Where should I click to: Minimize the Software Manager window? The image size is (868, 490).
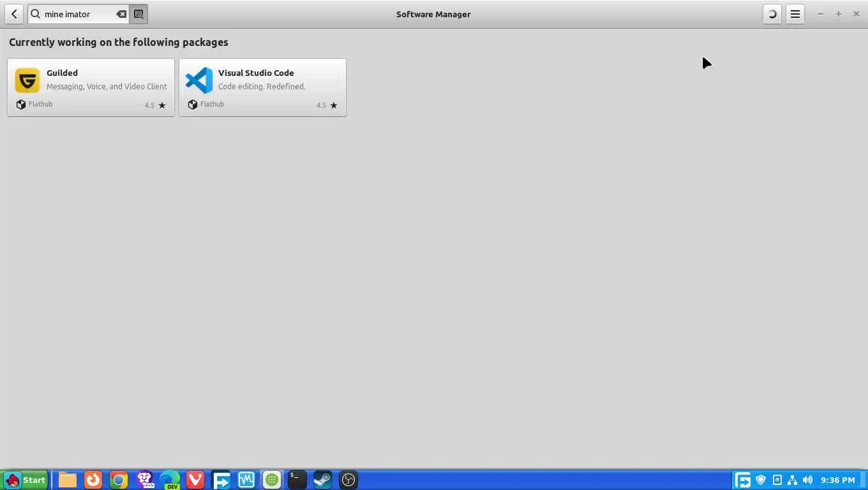coord(821,14)
